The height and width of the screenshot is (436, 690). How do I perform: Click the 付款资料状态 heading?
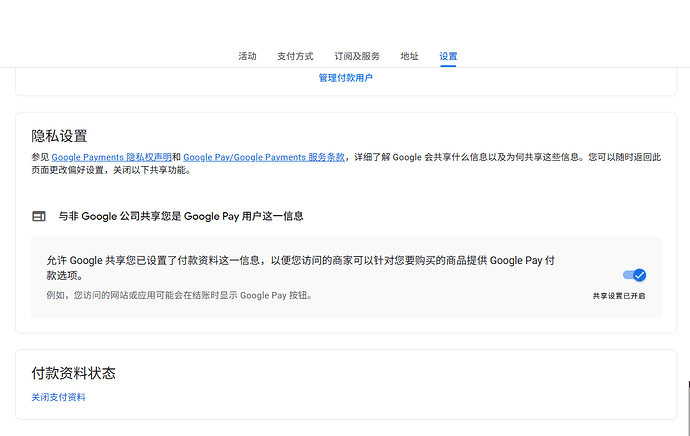click(73, 373)
